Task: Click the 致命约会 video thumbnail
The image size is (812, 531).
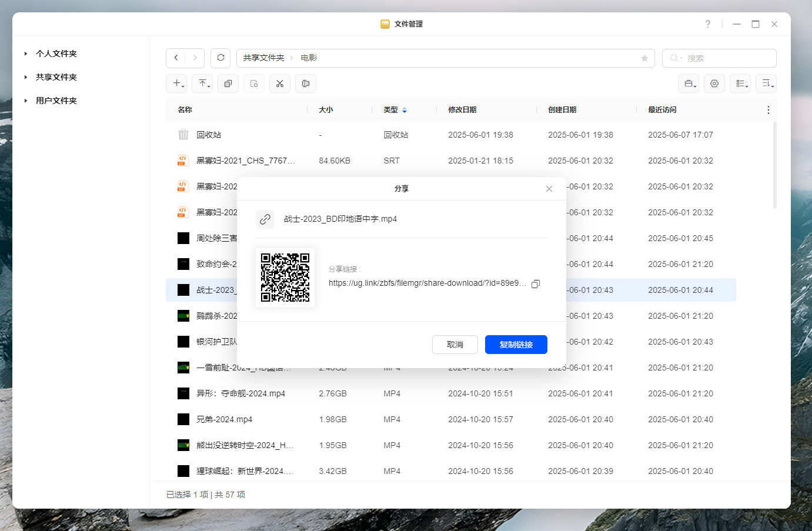Action: [x=183, y=264]
